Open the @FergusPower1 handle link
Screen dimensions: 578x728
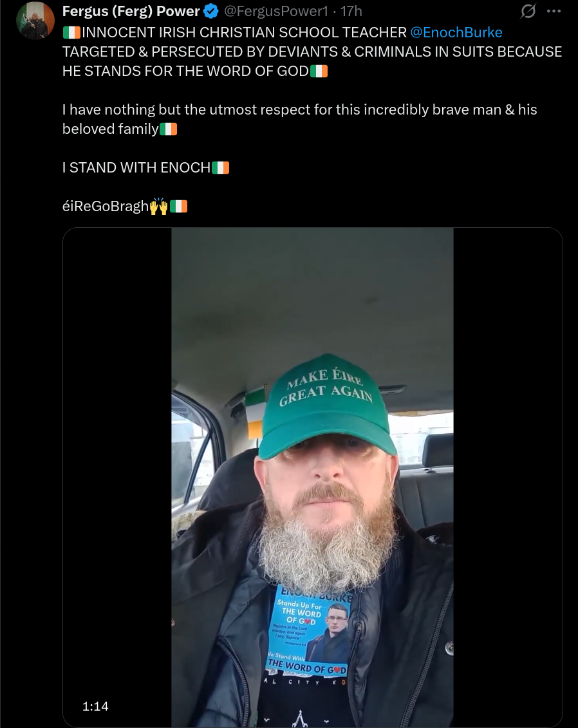coord(275,11)
